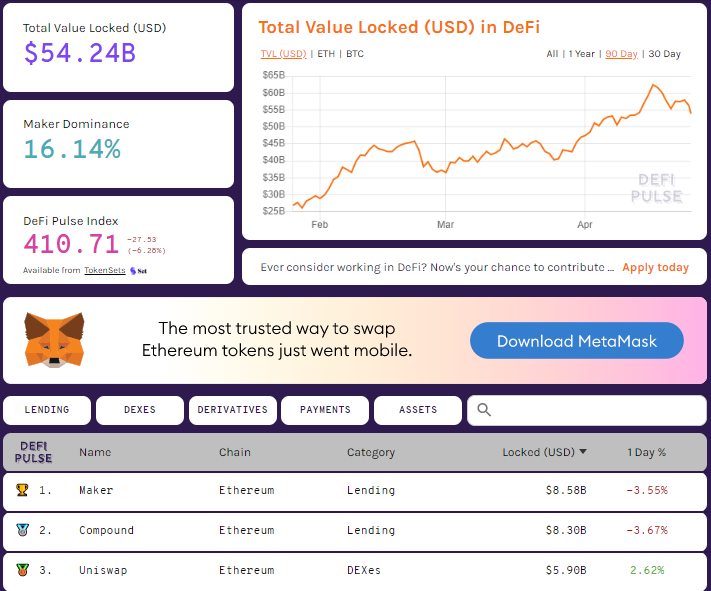The width and height of the screenshot is (711, 591).
Task: Click the DeFi Pulse logo in table header
Action: click(34, 452)
